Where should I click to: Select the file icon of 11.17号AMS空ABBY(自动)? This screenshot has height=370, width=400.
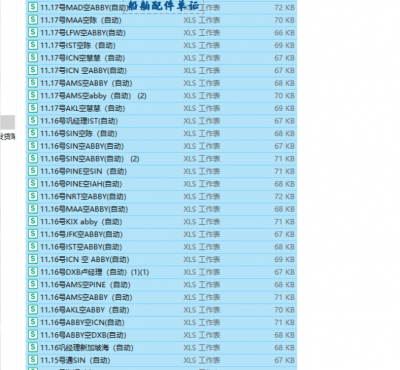(x=33, y=83)
